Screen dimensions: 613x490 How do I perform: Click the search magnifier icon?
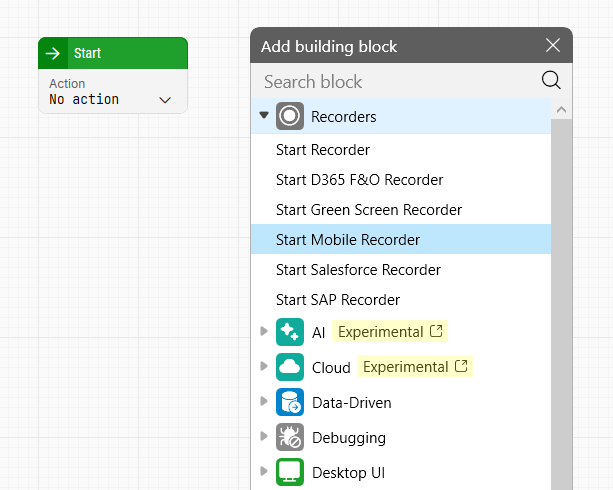(551, 81)
